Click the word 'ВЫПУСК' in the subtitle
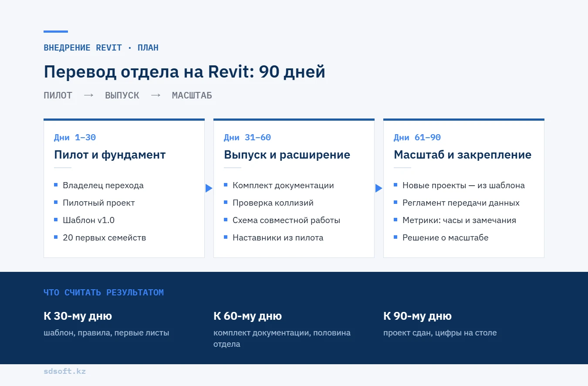 coord(122,95)
